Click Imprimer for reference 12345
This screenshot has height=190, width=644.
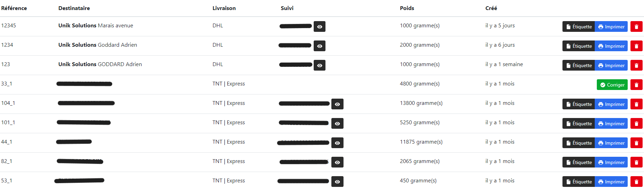coord(611,27)
